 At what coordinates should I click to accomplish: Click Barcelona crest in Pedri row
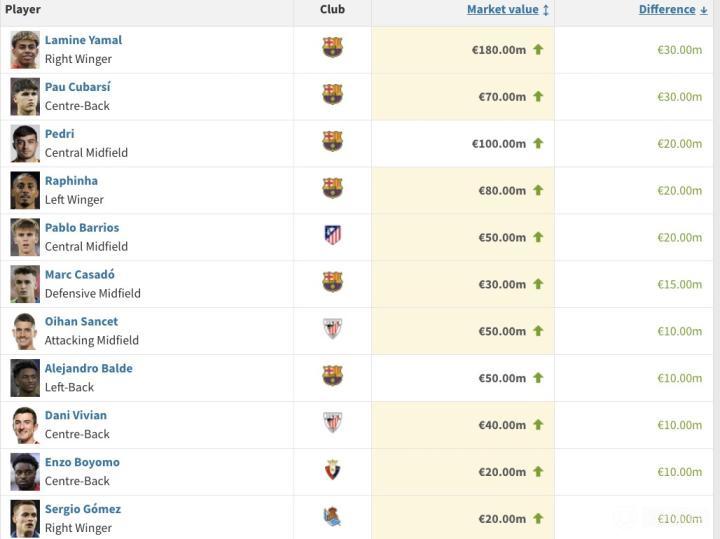tap(332, 141)
